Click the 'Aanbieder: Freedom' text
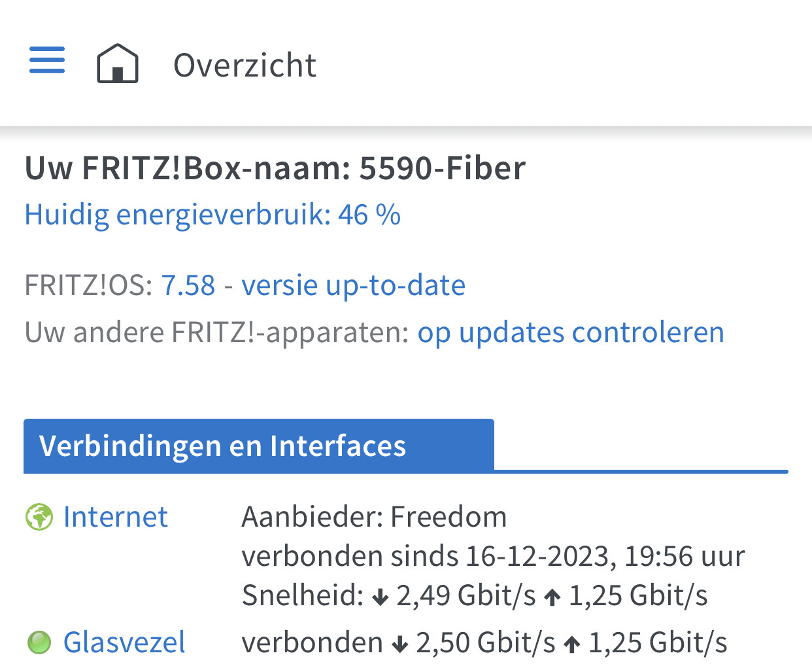Screen dimensions: 812x668 [x=374, y=517]
